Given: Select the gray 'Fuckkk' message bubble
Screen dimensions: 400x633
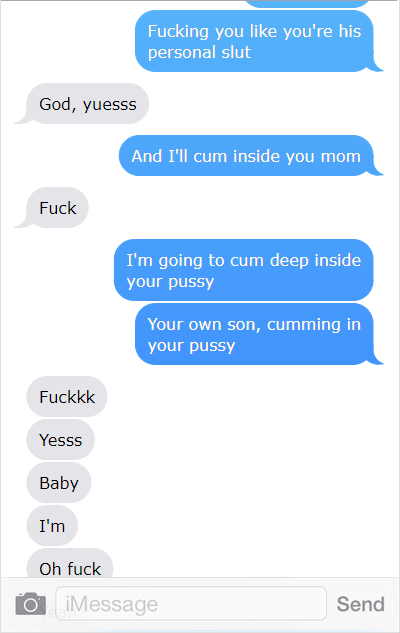Looking at the screenshot, I should point(67,396).
